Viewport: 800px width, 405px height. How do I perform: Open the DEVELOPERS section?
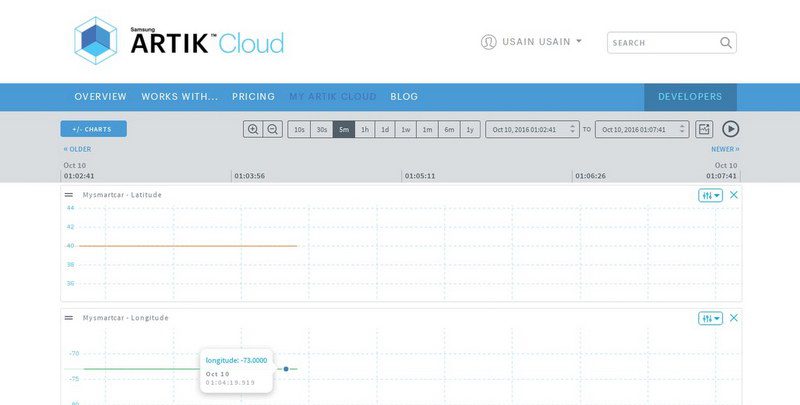(x=690, y=97)
